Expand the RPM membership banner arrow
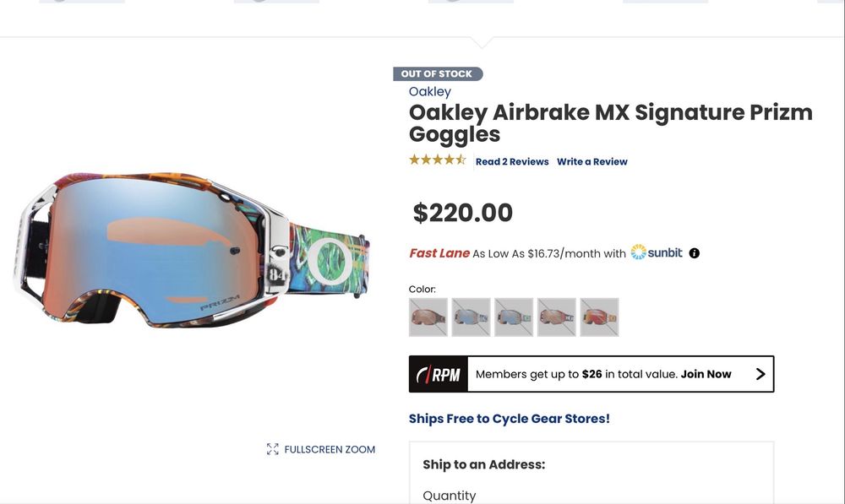The width and height of the screenshot is (845, 504). [760, 374]
